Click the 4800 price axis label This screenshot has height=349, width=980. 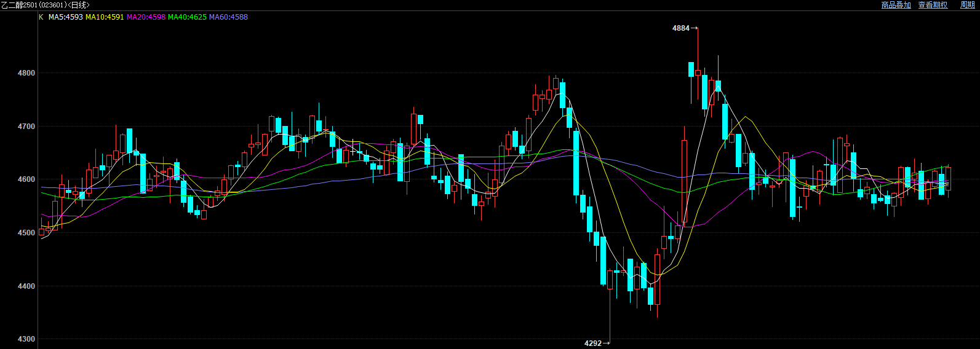(26, 73)
